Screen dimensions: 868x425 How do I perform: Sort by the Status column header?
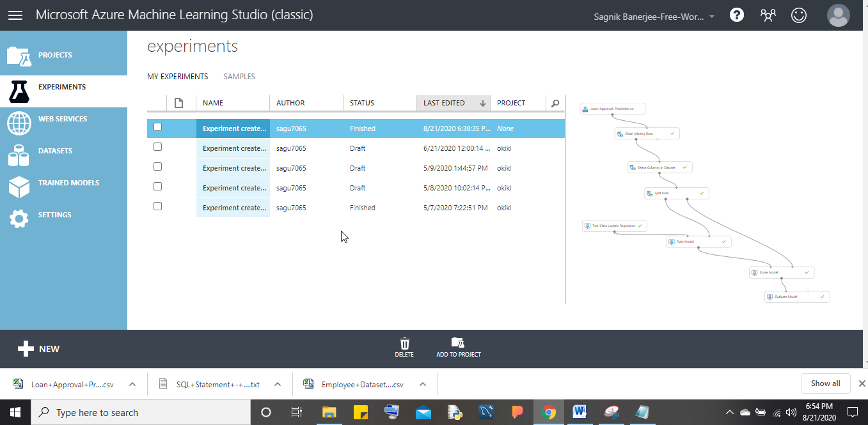[x=379, y=103]
